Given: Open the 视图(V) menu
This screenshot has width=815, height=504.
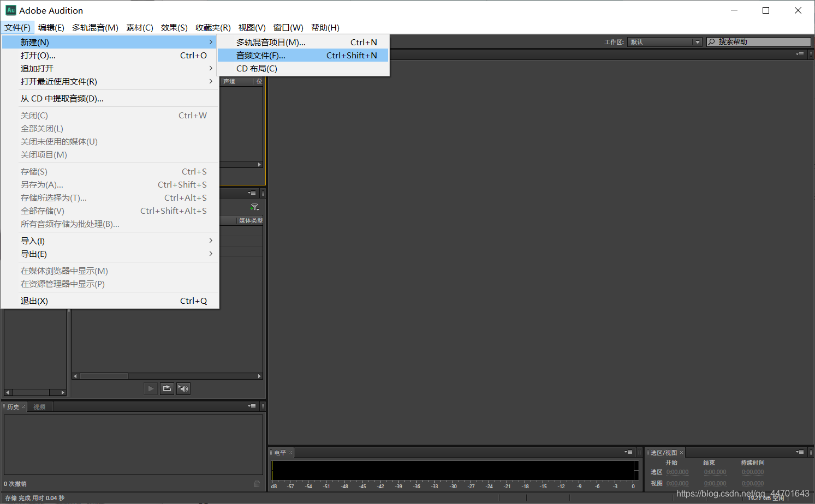Looking at the screenshot, I should [252, 28].
